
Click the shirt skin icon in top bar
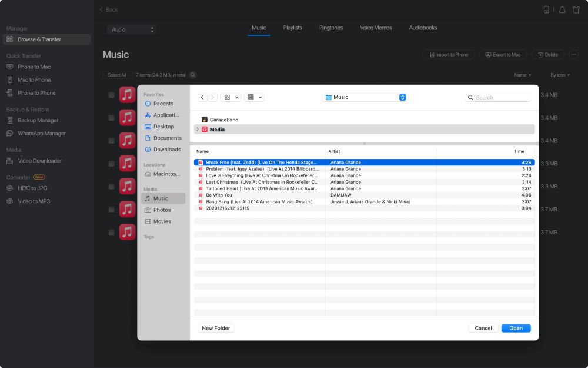pyautogui.click(x=577, y=10)
